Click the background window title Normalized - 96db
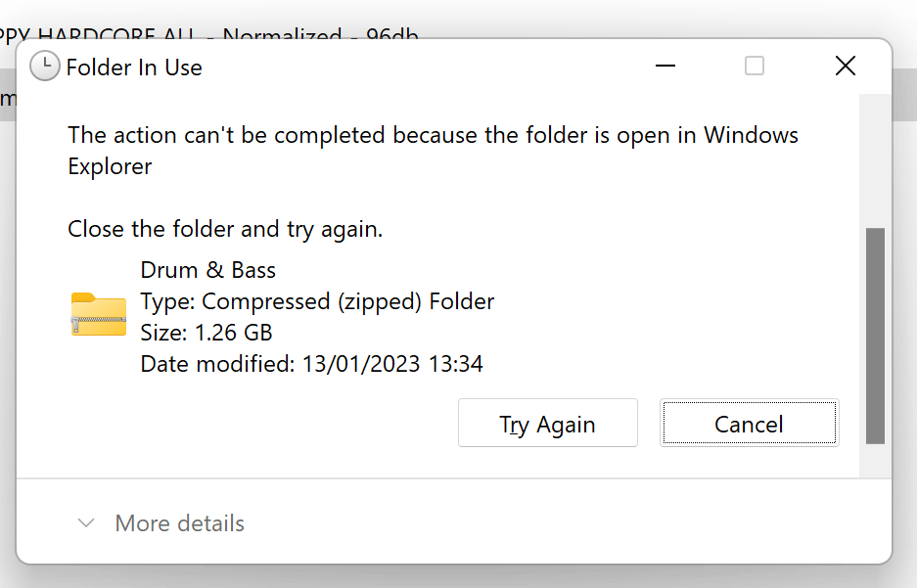This screenshot has height=588, width=917. (x=320, y=35)
